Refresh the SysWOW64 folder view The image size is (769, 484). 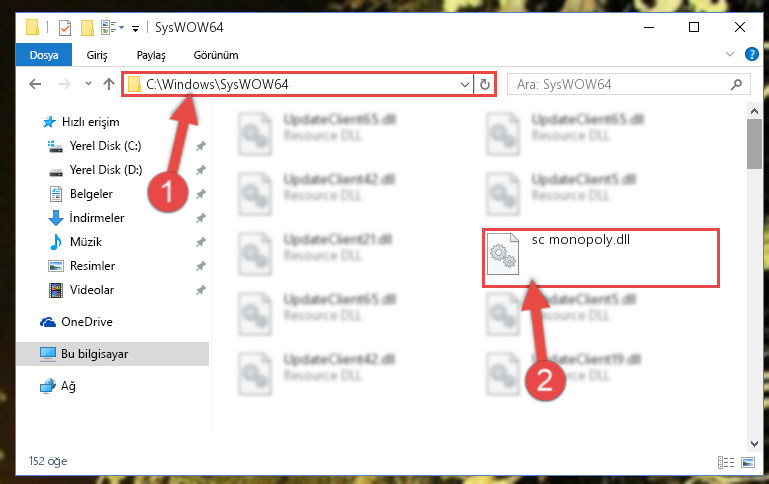(x=485, y=84)
